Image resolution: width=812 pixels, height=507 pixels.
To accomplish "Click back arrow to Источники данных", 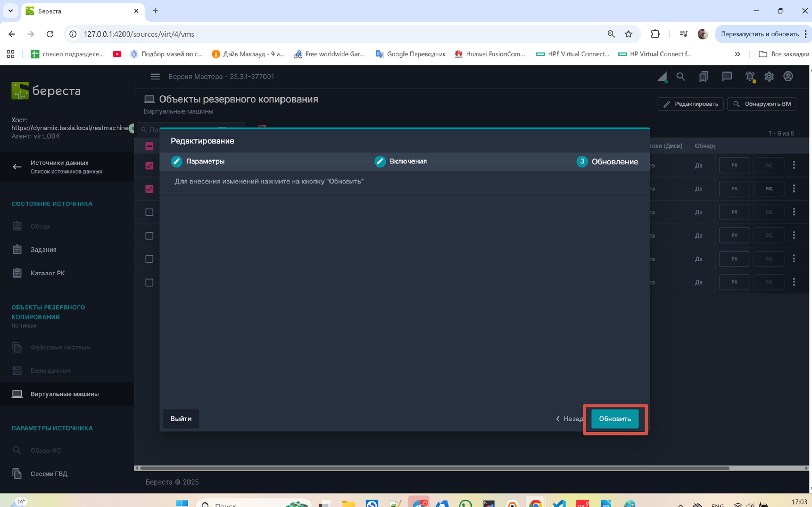I will click(x=17, y=167).
